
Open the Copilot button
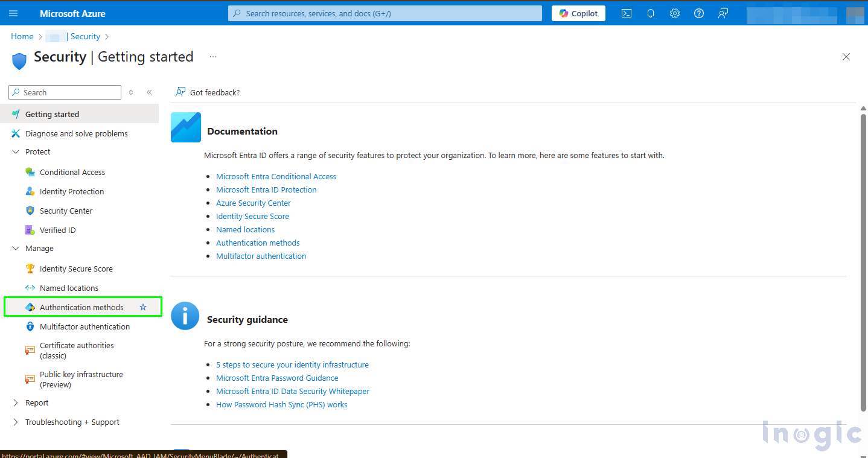(x=578, y=13)
